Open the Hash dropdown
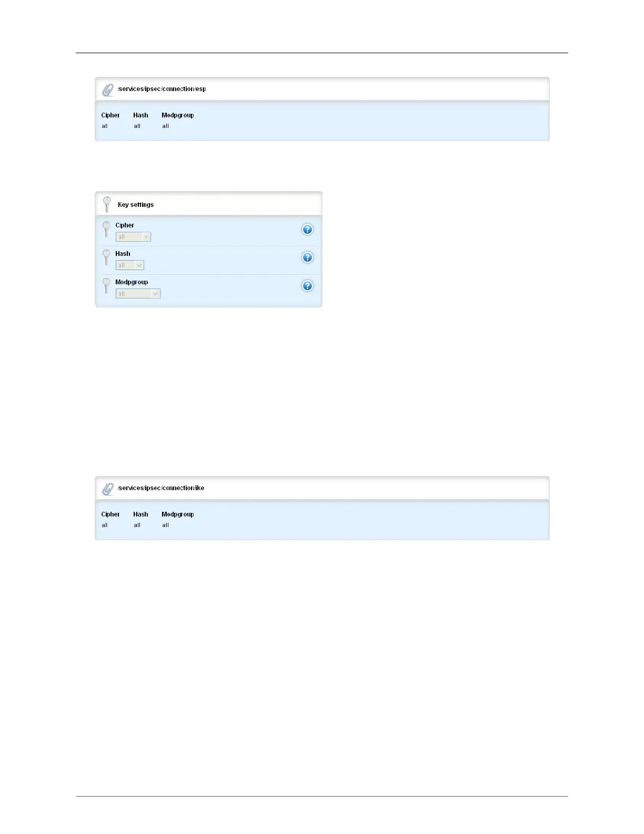The image size is (644, 834). coord(130,265)
